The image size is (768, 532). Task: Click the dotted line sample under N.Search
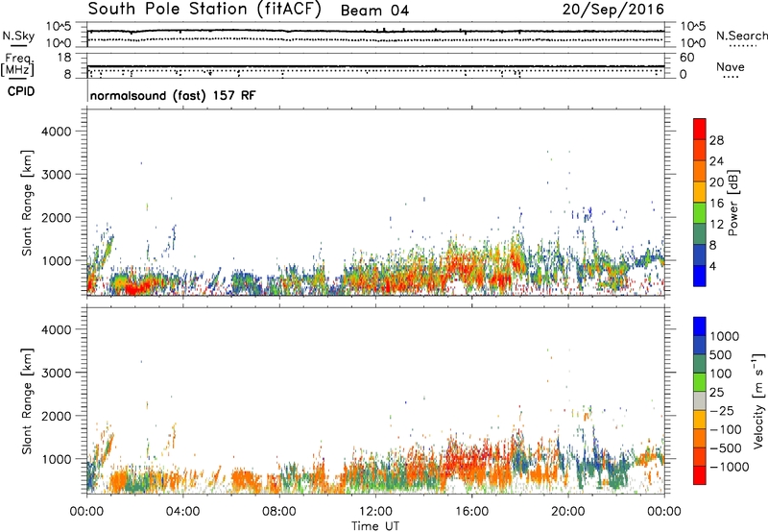point(742,46)
